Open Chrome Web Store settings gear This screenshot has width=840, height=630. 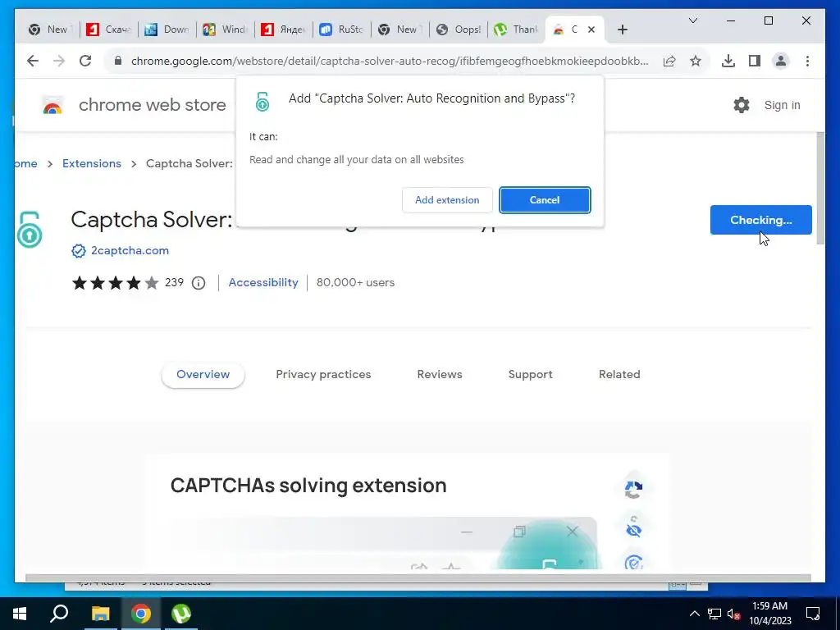click(x=742, y=105)
